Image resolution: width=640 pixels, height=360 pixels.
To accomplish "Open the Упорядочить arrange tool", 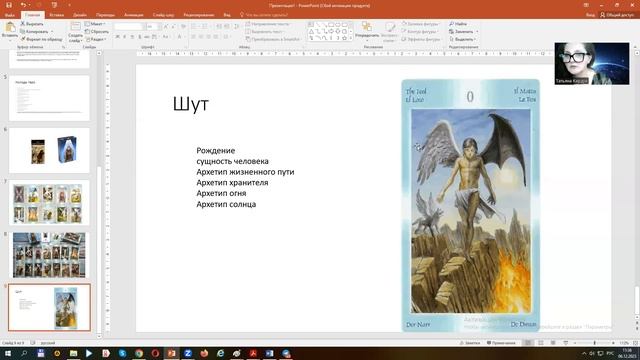I will click(367, 31).
